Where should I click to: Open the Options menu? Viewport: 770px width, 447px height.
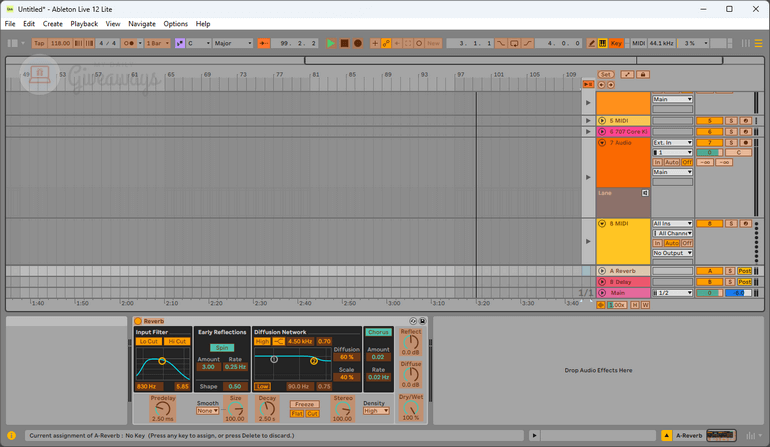(175, 24)
